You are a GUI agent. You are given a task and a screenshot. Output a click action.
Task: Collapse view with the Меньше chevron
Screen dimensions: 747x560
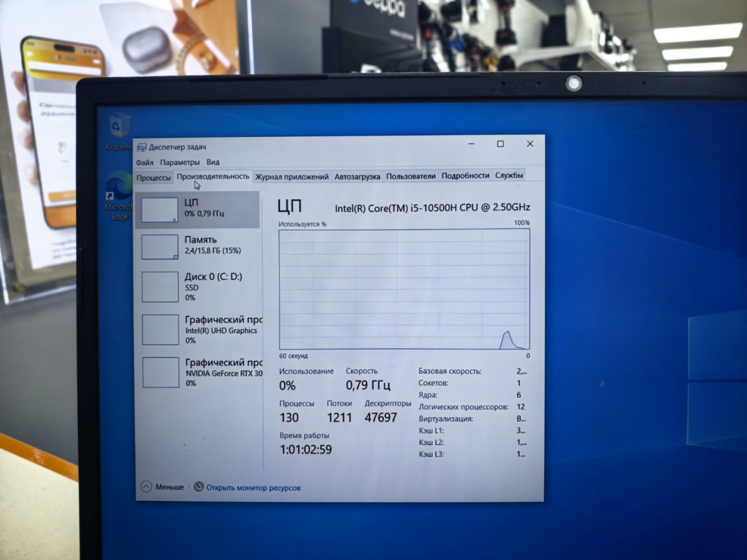(x=146, y=487)
